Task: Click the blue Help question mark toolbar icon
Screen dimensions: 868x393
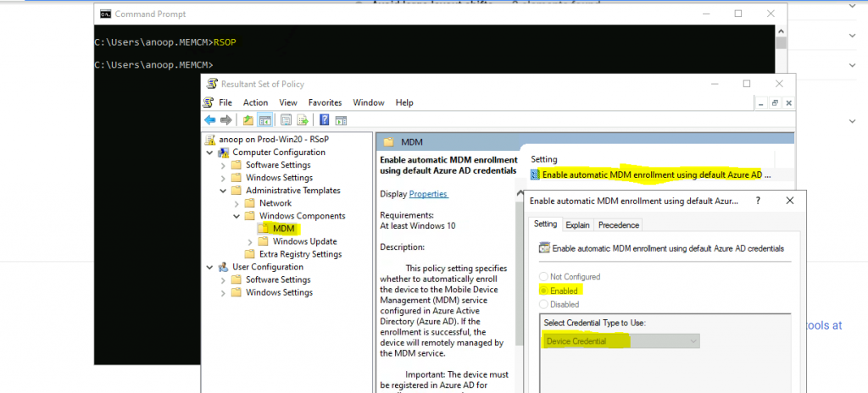Action: [325, 120]
